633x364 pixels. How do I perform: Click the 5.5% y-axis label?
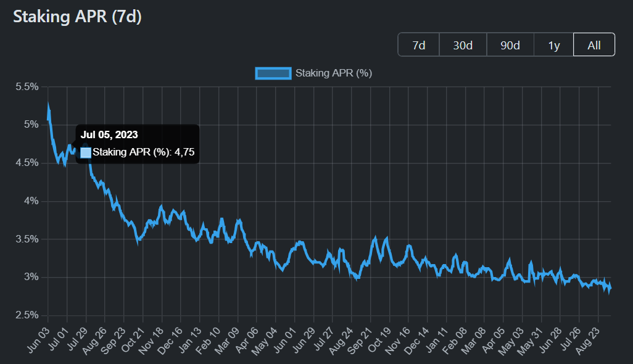[x=27, y=87]
